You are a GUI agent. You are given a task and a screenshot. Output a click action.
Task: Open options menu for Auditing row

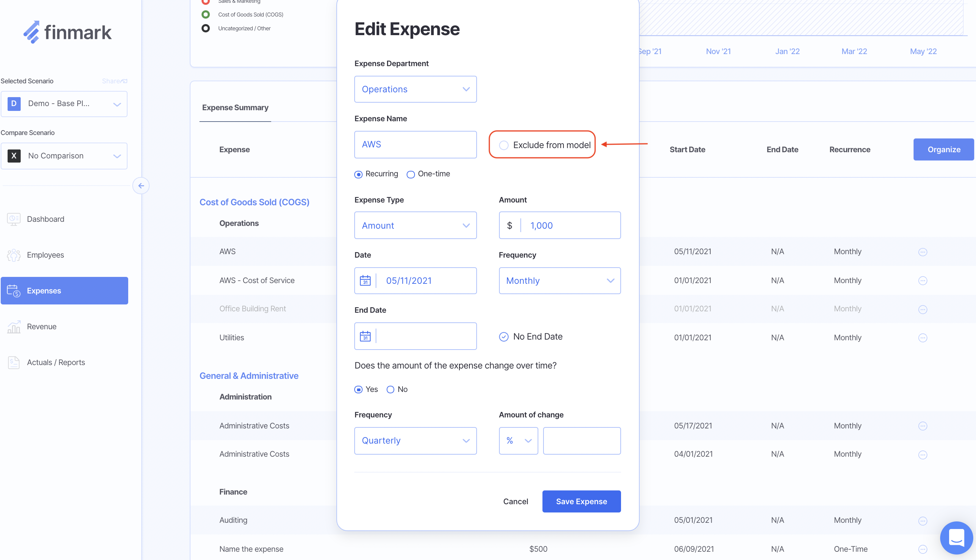(x=923, y=521)
